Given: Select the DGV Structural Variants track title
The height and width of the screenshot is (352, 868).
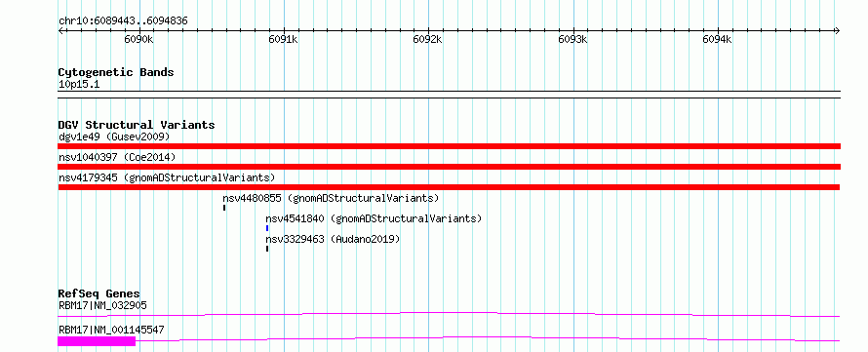Looking at the screenshot, I should tap(137, 125).
